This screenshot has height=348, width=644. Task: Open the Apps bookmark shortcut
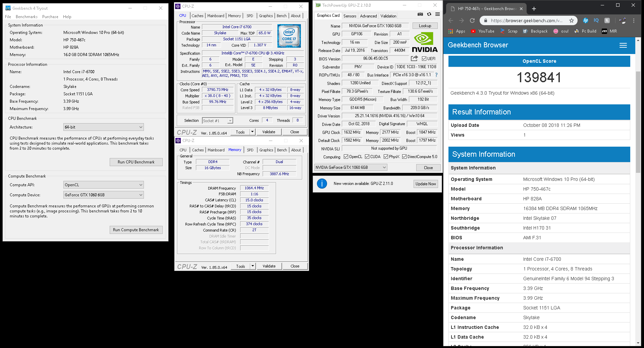point(457,31)
